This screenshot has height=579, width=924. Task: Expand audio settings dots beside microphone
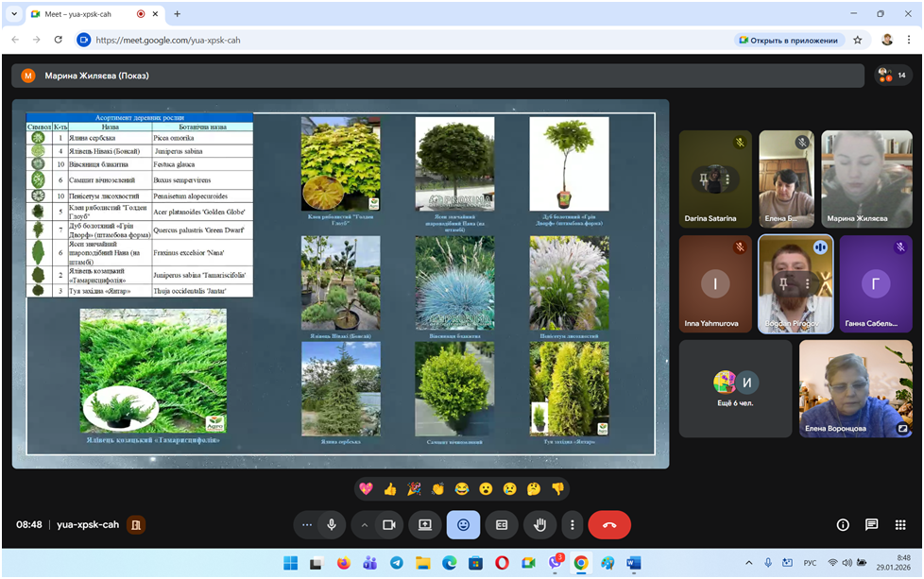pos(306,524)
